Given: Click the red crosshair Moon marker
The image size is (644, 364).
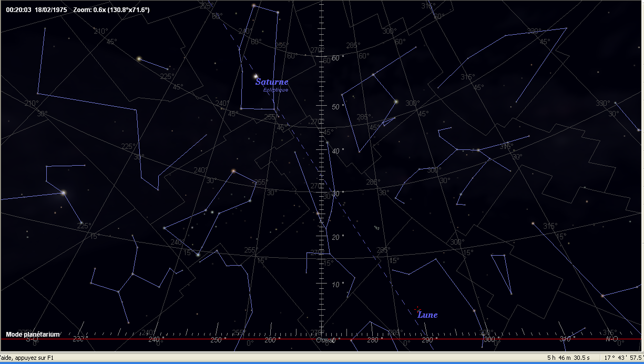Looking at the screenshot, I should click(417, 310).
